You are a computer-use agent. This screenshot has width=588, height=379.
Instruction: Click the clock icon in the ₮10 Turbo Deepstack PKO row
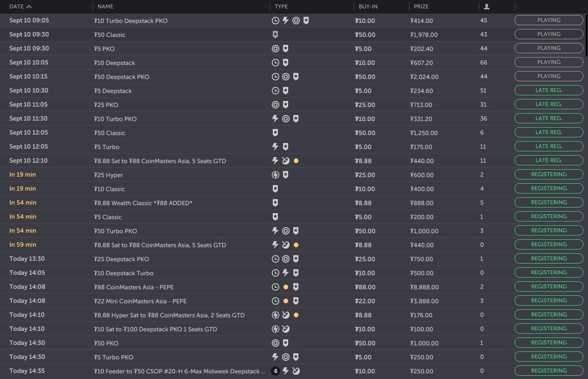[x=276, y=21]
